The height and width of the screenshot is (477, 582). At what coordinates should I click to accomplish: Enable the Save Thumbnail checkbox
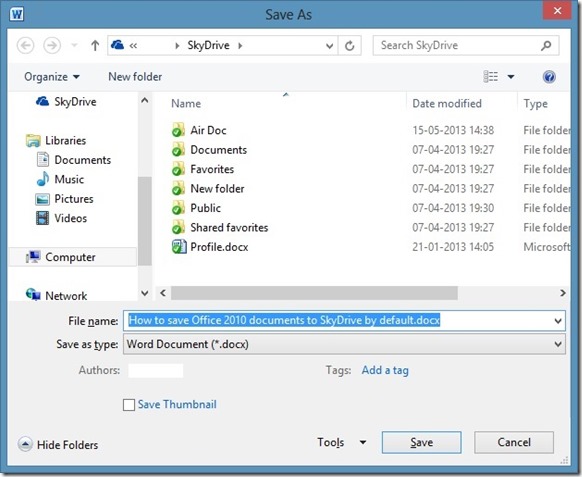coord(129,405)
